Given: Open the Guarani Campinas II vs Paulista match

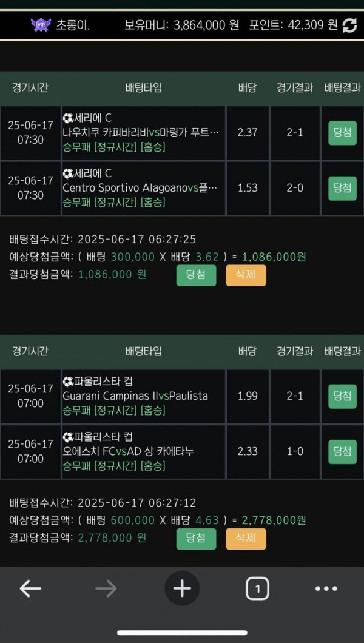Looking at the screenshot, I should (x=135, y=396).
